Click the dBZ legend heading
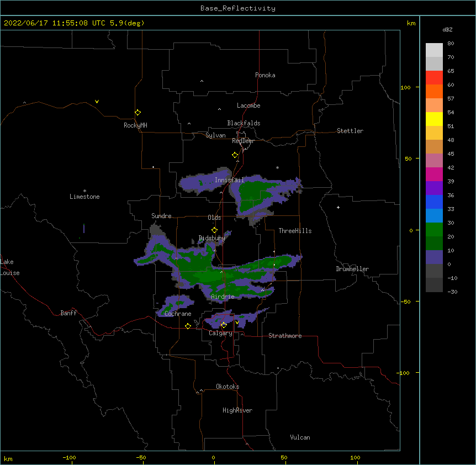This screenshot has height=465, width=476. (x=447, y=30)
